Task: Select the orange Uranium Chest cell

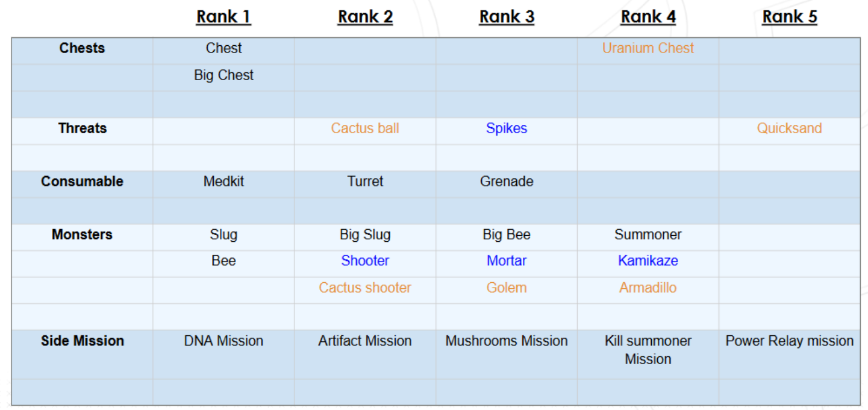Action: pyautogui.click(x=648, y=48)
